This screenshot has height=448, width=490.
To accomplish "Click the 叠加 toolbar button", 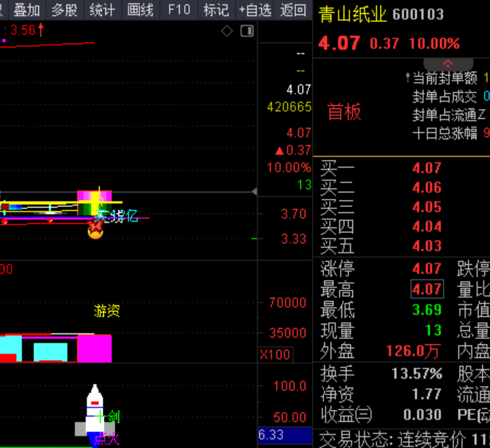I will coord(27,10).
